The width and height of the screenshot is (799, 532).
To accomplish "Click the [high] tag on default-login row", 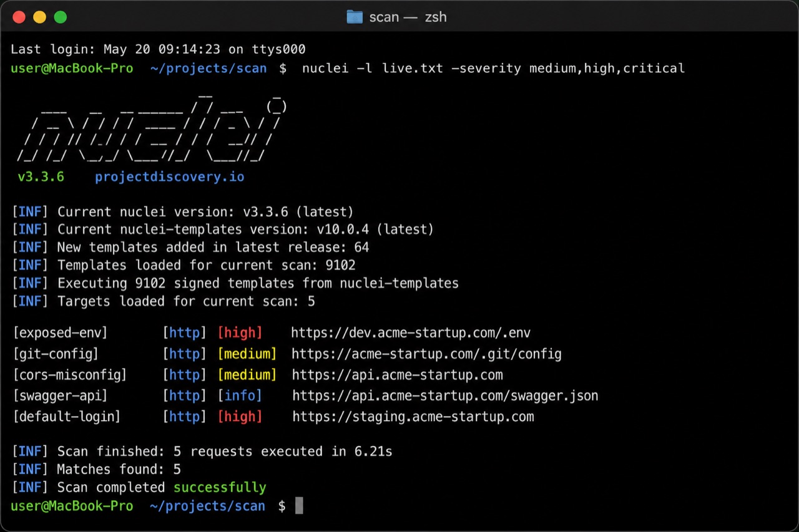I will click(x=240, y=417).
